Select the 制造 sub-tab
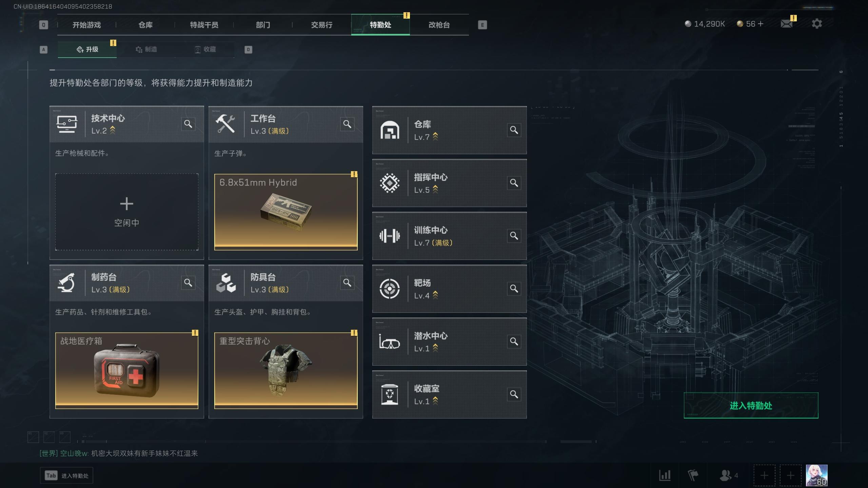Screen dimensions: 868x488 tap(146, 49)
